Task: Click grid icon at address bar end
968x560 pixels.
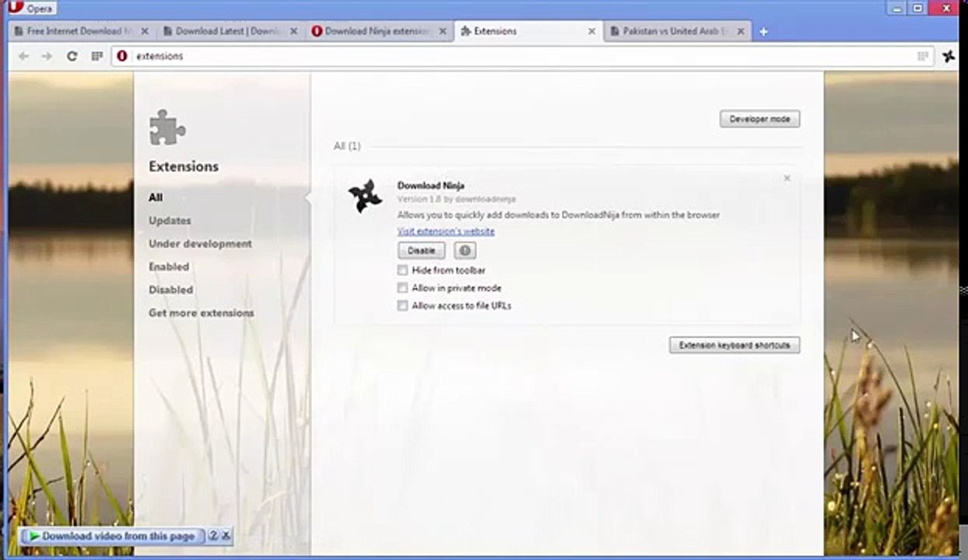Action: coord(923,56)
